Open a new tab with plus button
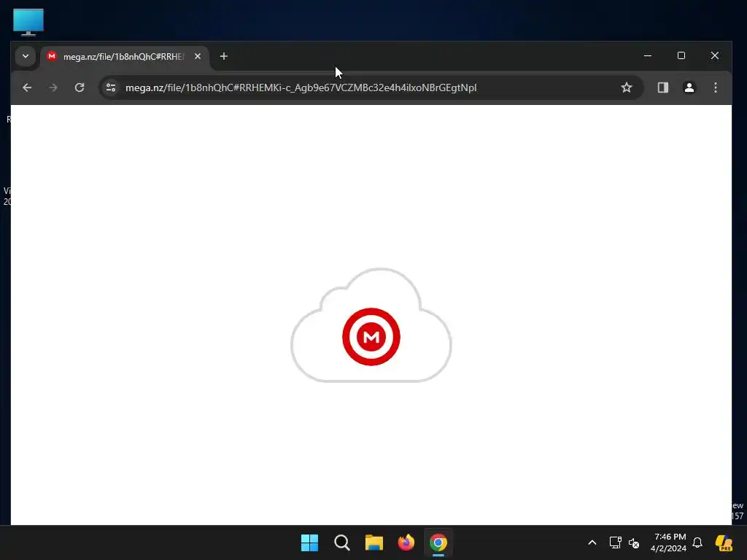Image resolution: width=747 pixels, height=560 pixels. [223, 56]
